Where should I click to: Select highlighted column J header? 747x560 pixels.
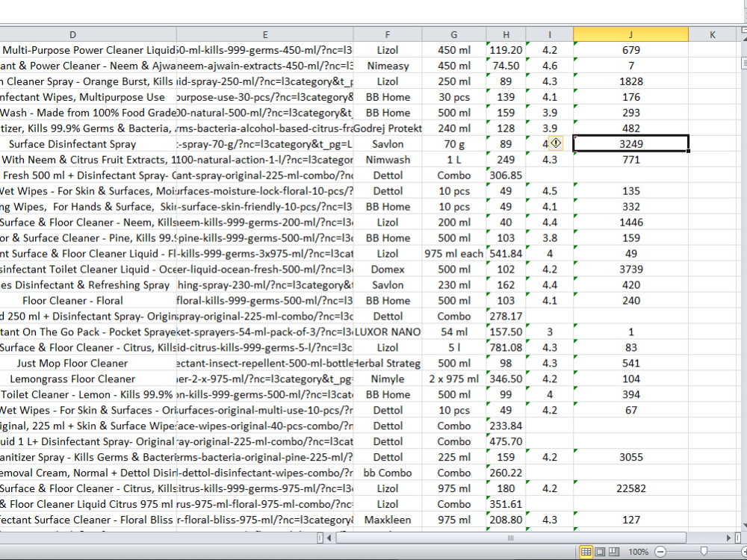(630, 34)
